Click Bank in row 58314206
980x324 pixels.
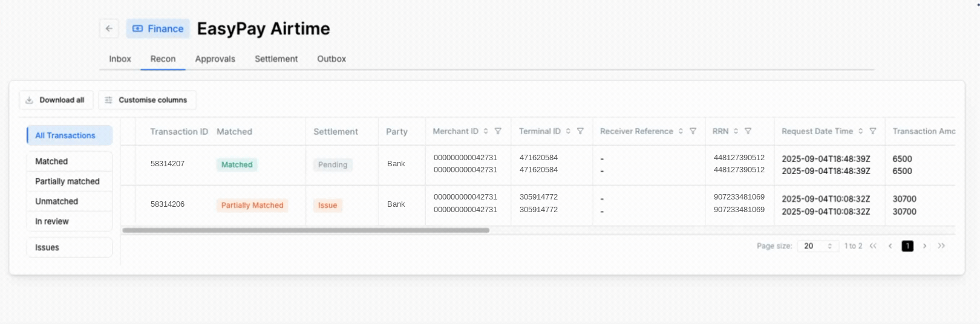tap(396, 204)
